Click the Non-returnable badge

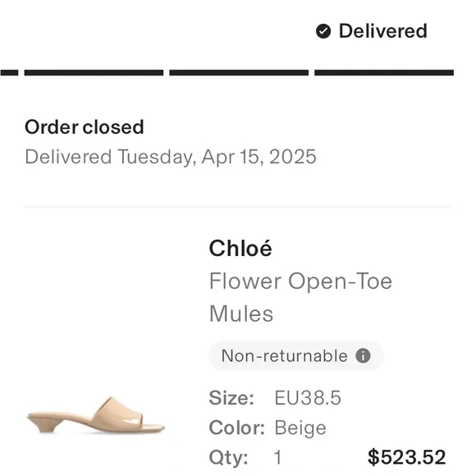tap(295, 355)
